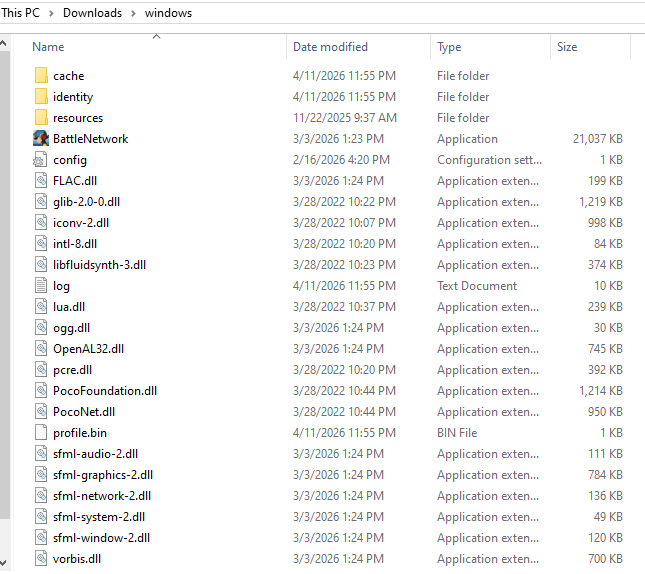Click 950 KB size of PocoNet.dll
The width and height of the screenshot is (645, 574).
click(605, 411)
